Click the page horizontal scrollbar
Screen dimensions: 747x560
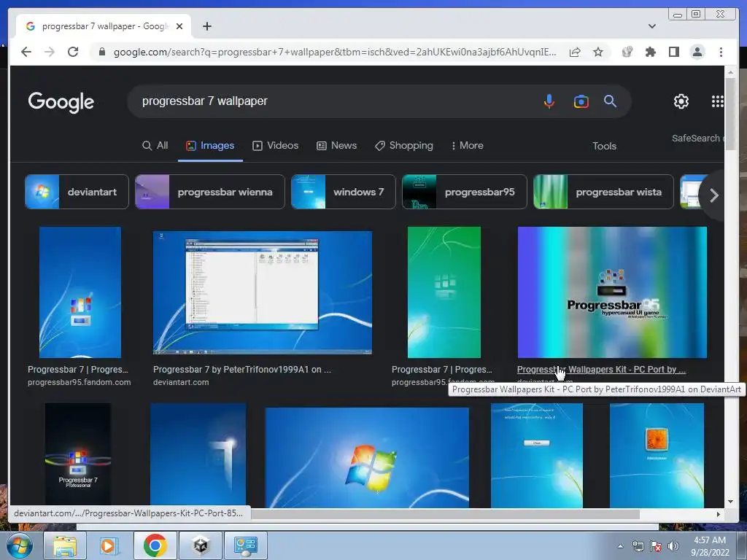pyautogui.click(x=446, y=514)
